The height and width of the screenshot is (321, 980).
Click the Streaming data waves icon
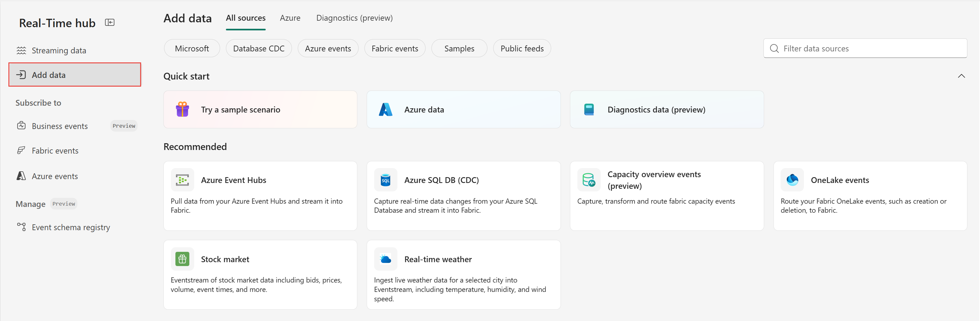tap(21, 50)
